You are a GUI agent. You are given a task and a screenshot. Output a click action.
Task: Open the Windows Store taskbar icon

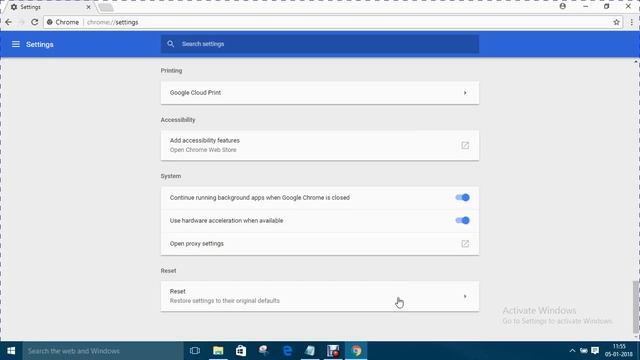pyautogui.click(x=241, y=351)
